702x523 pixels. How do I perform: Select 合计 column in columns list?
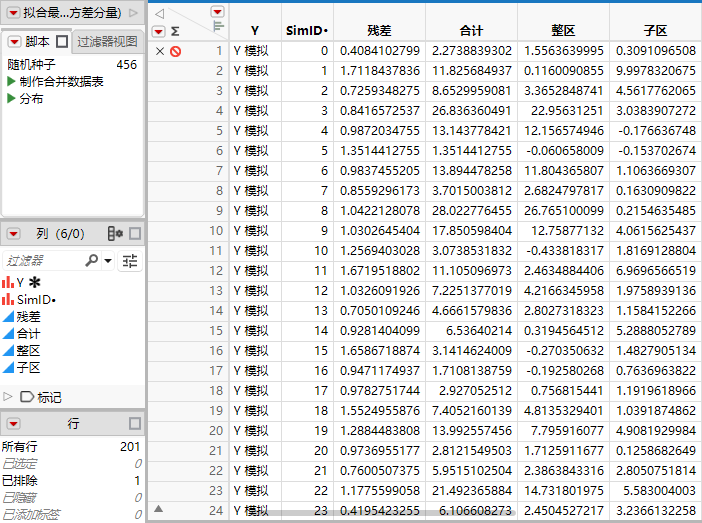[x=28, y=334]
